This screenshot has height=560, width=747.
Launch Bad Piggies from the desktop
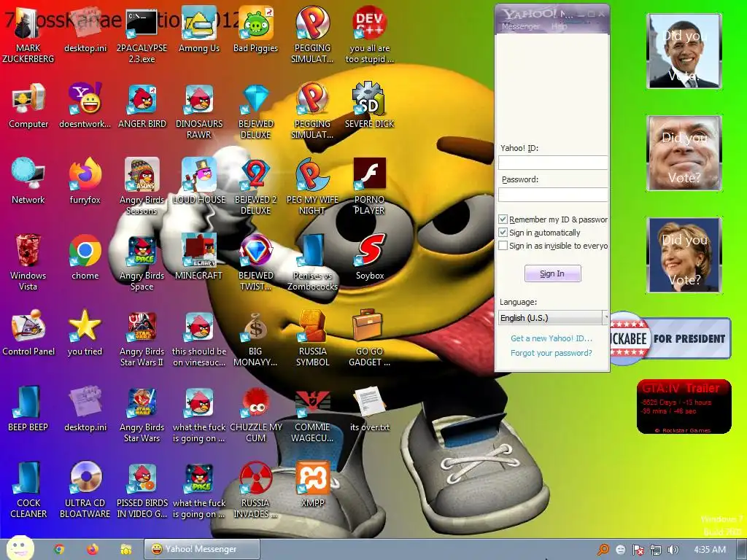pyautogui.click(x=255, y=29)
